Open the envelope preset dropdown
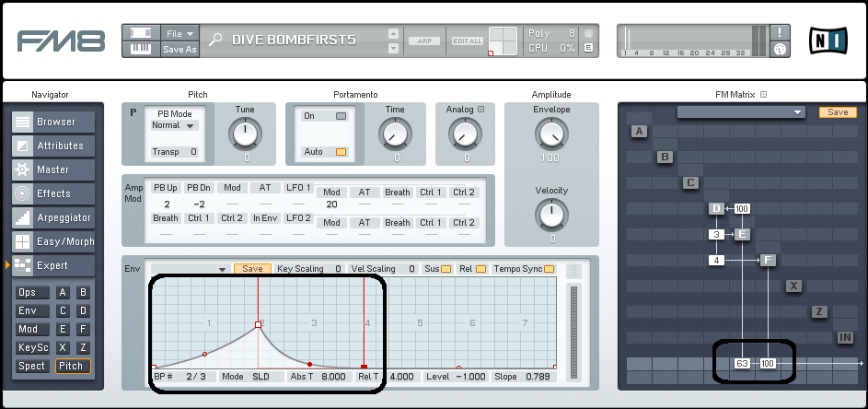The image size is (868, 409). (x=190, y=269)
